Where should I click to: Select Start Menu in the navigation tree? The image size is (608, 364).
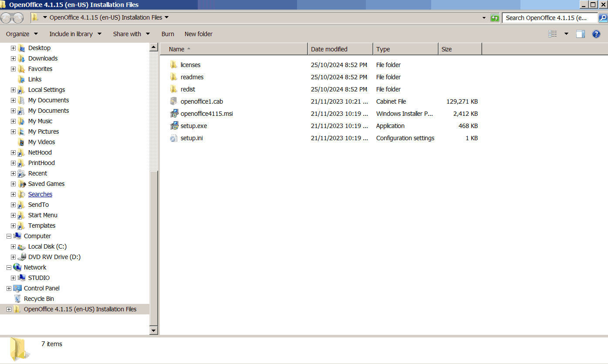43,215
